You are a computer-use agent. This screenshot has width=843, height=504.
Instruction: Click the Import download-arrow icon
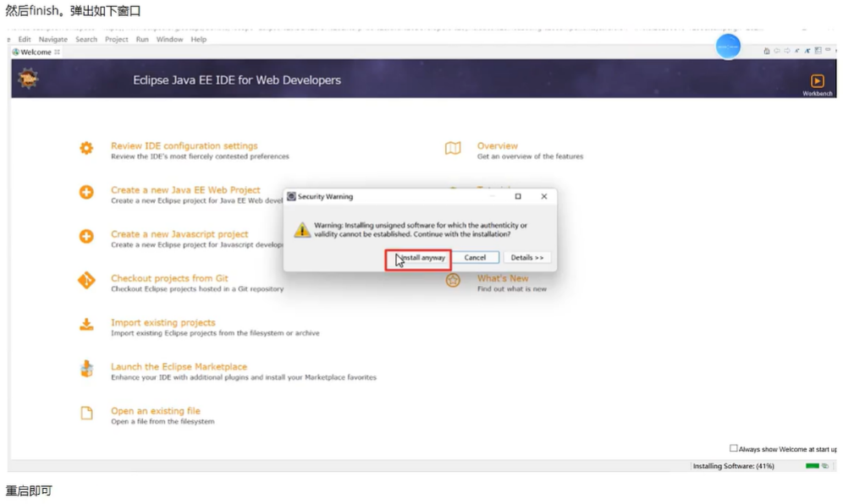pyautogui.click(x=86, y=325)
